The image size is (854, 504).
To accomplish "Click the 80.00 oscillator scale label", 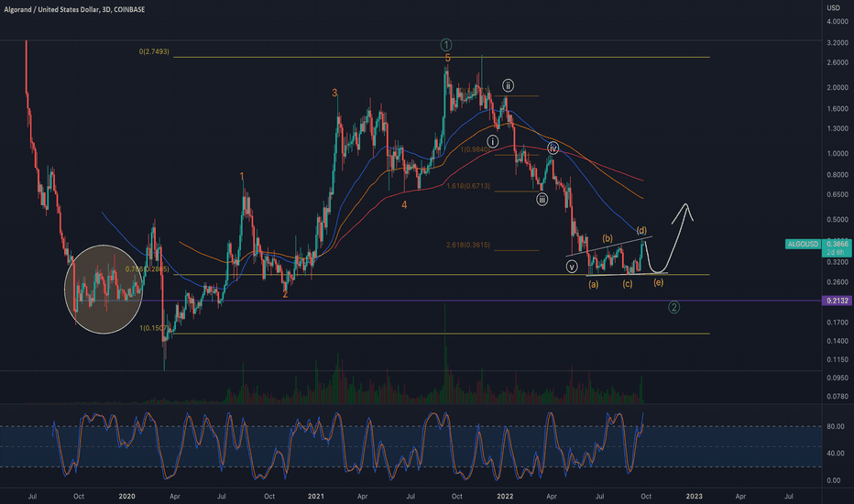I will (836, 427).
